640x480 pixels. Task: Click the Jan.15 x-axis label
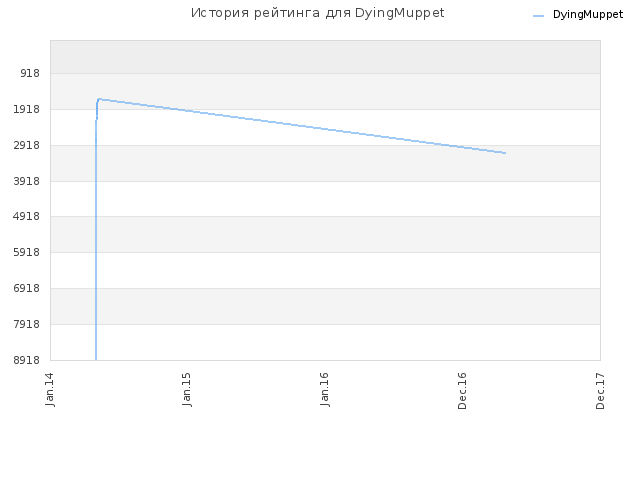[x=187, y=389]
